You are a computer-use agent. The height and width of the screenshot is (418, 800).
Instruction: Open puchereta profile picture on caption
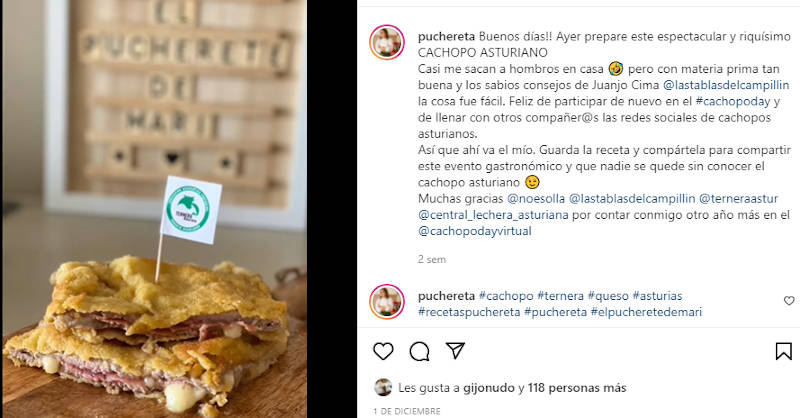click(x=387, y=42)
